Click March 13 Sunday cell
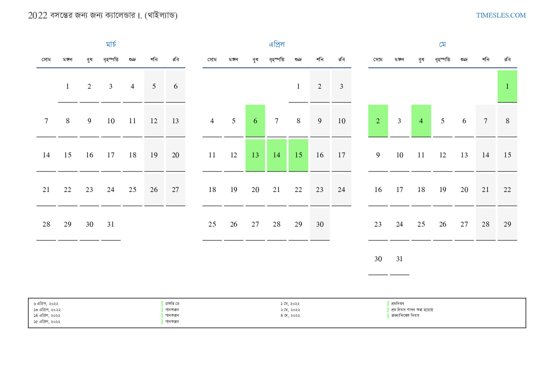 (175, 120)
